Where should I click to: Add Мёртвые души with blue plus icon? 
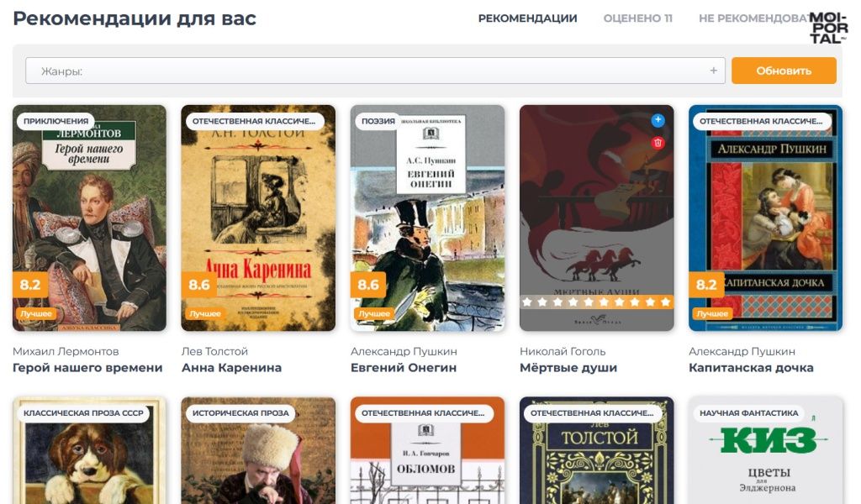[658, 120]
